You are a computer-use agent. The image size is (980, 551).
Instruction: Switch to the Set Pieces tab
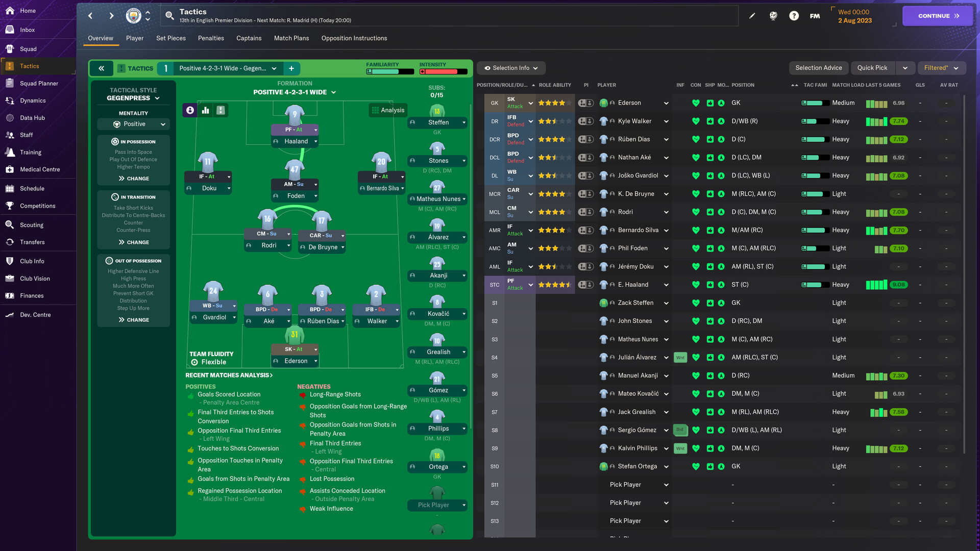[169, 38]
